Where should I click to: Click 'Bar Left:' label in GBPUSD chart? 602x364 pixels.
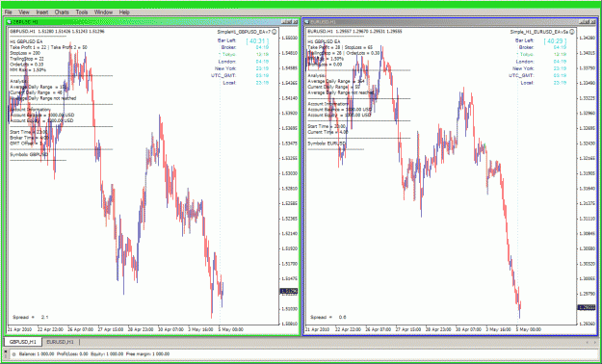(x=227, y=40)
